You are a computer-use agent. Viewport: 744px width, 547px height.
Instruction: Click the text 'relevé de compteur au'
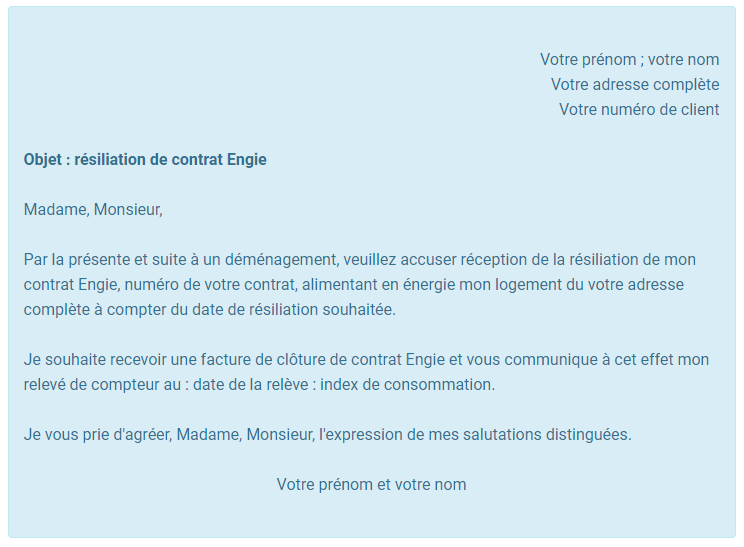click(x=102, y=385)
